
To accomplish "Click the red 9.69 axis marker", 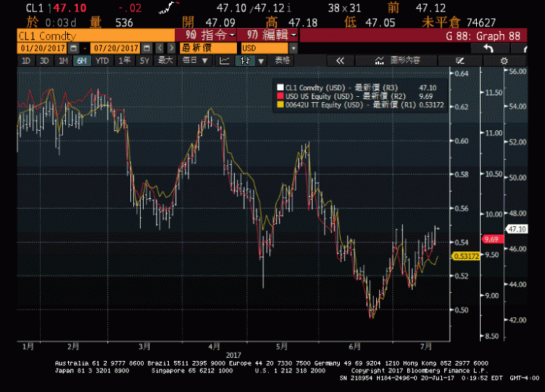I will tap(491, 239).
